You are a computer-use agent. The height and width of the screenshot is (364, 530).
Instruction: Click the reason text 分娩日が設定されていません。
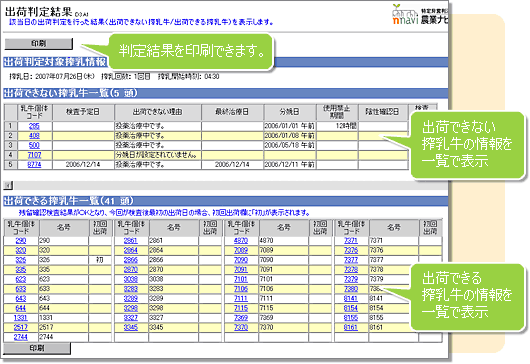click(x=156, y=155)
